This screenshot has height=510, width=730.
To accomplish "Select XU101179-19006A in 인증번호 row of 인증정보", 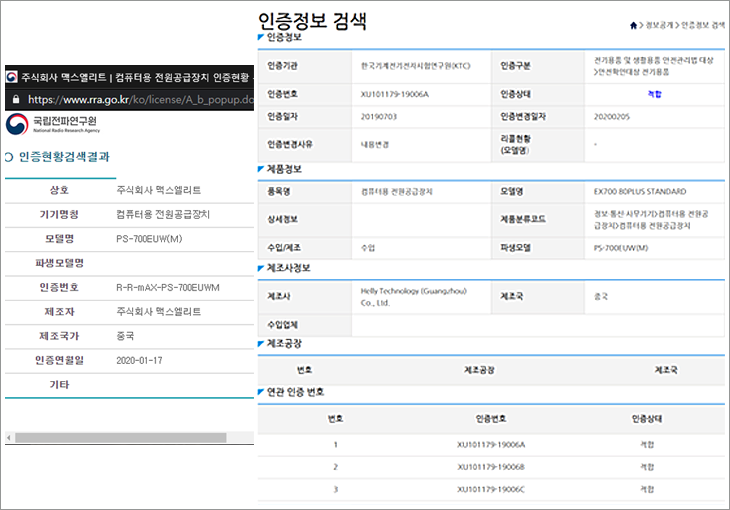I will pos(395,95).
